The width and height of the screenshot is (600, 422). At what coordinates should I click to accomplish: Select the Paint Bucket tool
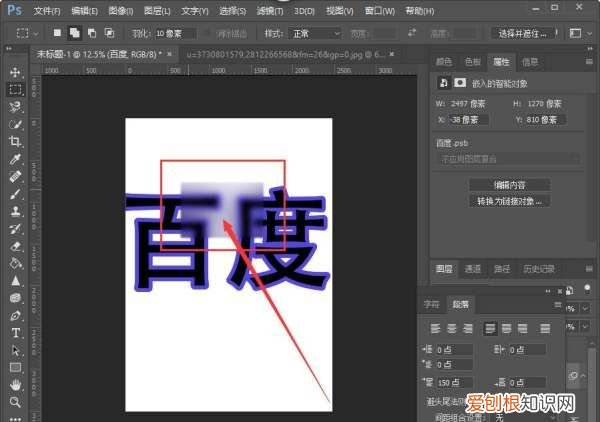pyautogui.click(x=15, y=264)
